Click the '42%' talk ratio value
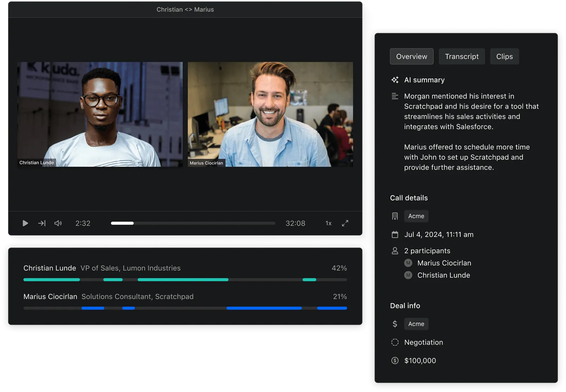566x392 pixels. point(339,268)
